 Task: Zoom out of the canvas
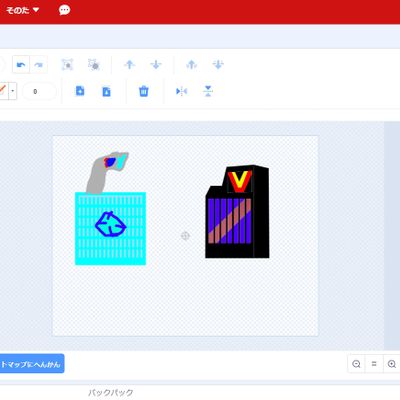pyautogui.click(x=356, y=364)
